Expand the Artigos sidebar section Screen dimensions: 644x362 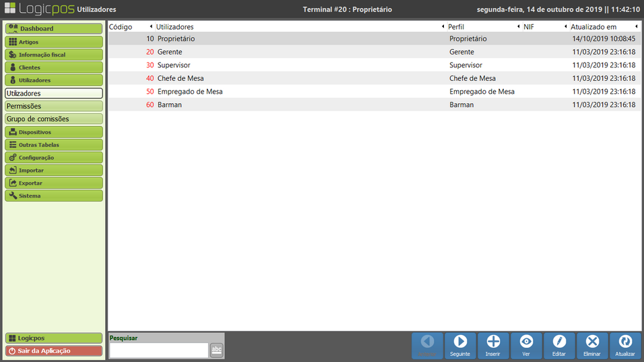(54, 42)
